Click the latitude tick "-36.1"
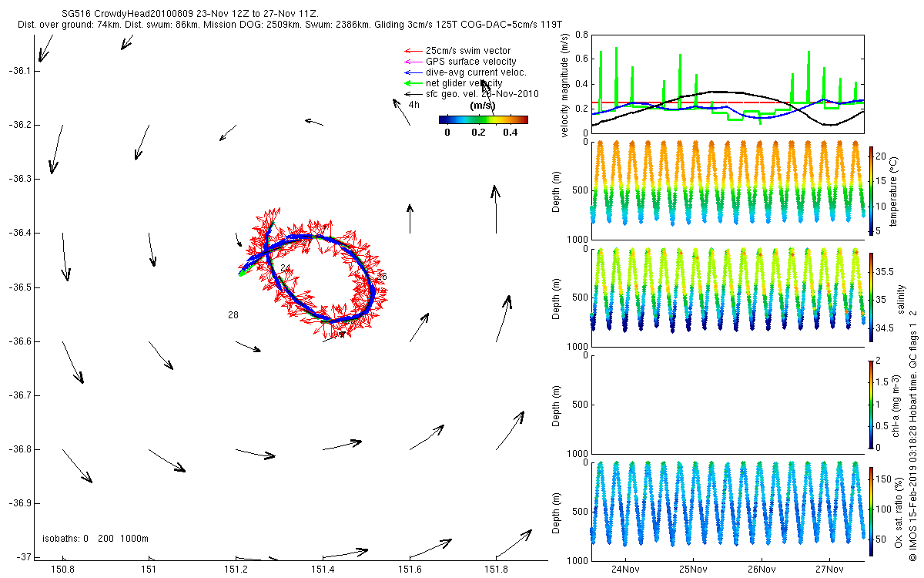 pyautogui.click(x=18, y=71)
